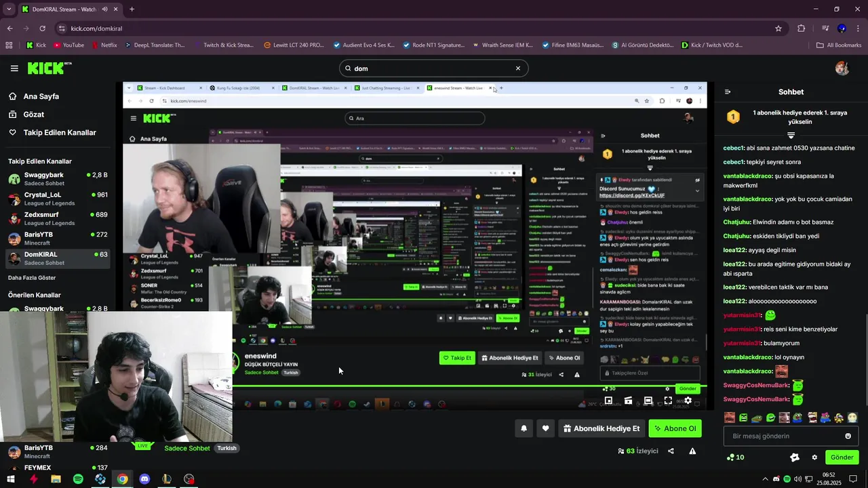Screen dimensions: 868x488
Task: Open chat settings gear beside Gönder
Action: click(x=814, y=457)
